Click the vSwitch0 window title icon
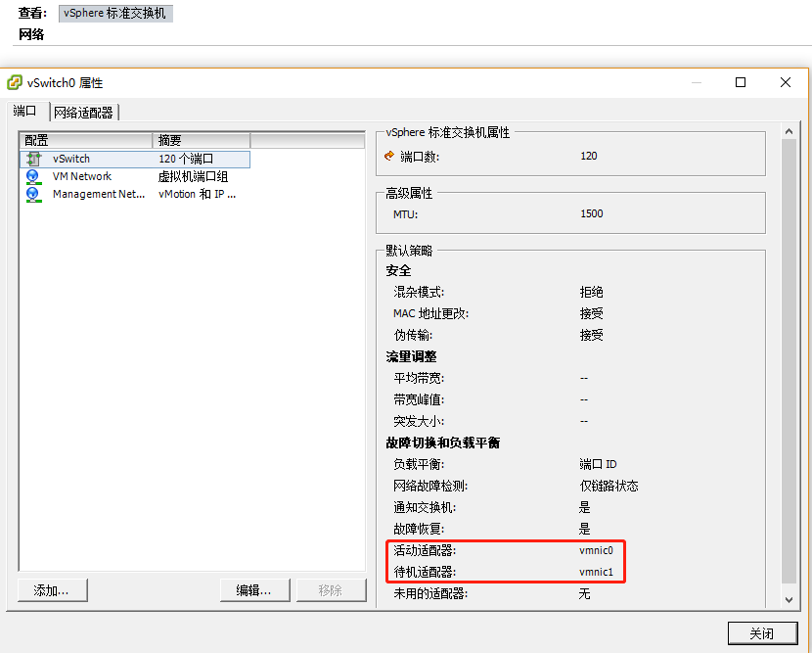This screenshot has width=812, height=653. tap(15, 82)
